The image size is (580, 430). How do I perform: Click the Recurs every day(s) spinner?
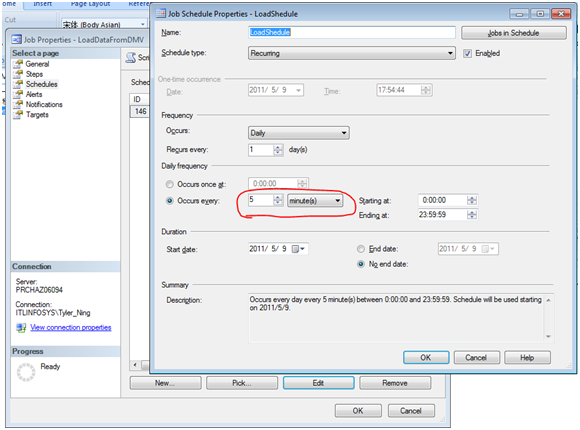click(x=266, y=150)
